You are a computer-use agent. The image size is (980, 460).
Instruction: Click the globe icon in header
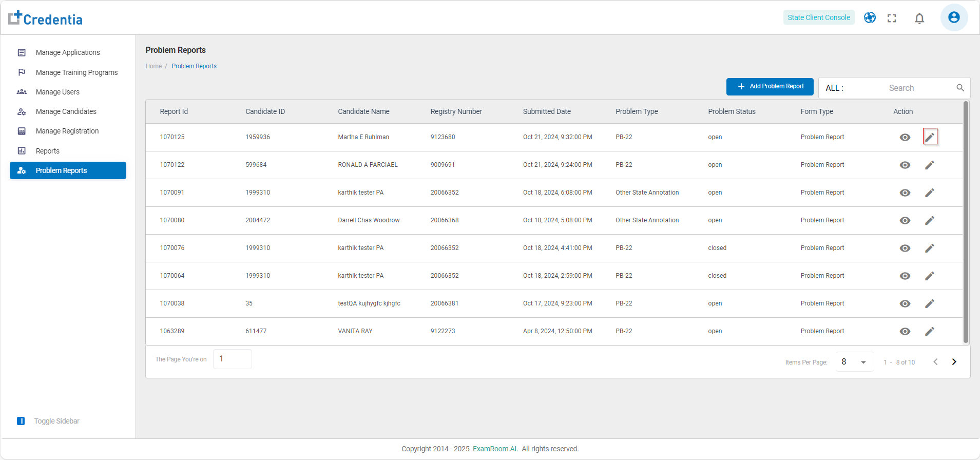coord(870,17)
